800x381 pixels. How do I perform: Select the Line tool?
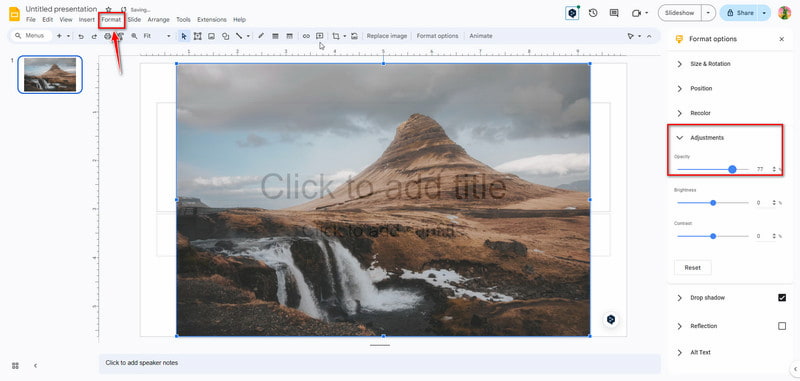click(239, 36)
